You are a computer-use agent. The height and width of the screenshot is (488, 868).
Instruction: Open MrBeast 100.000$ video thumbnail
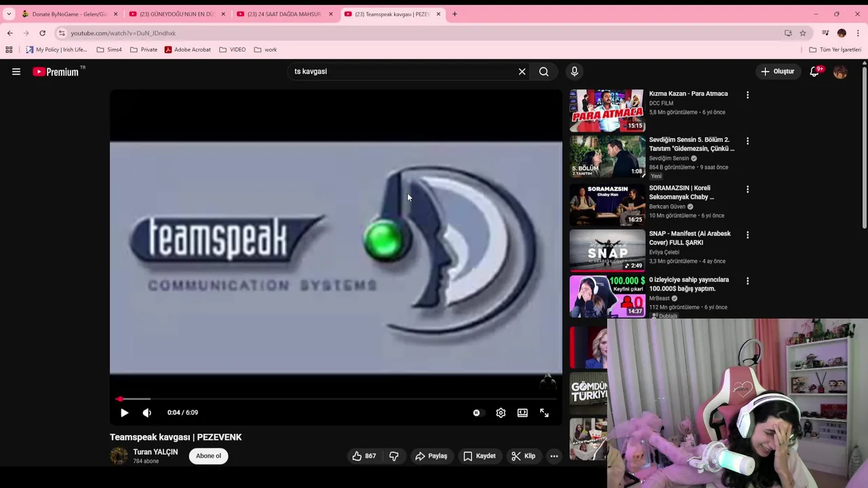(607, 296)
